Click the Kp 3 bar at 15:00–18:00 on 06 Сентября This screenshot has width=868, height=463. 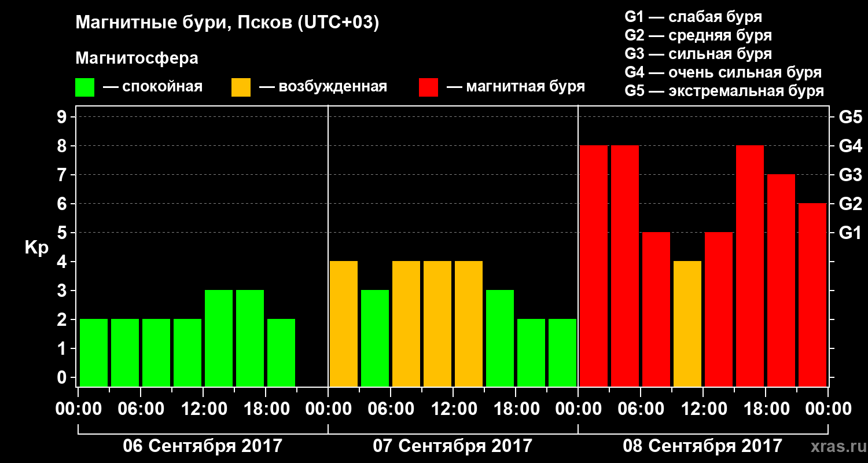250,338
